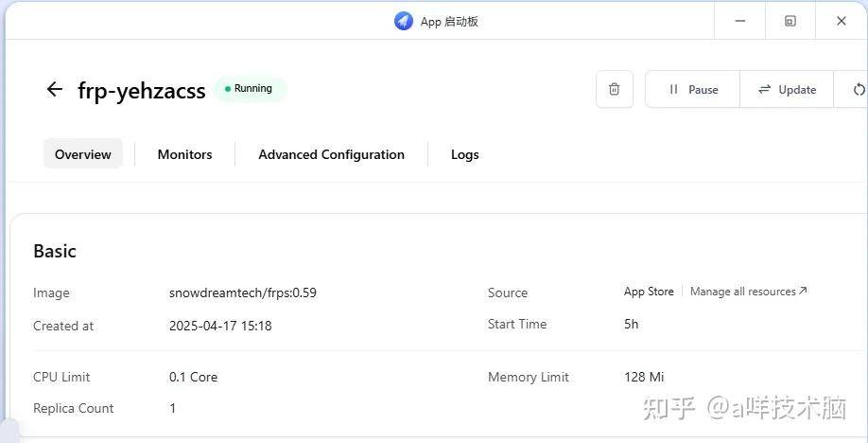Click the App launchpad rocket icon in title bar

pos(404,21)
